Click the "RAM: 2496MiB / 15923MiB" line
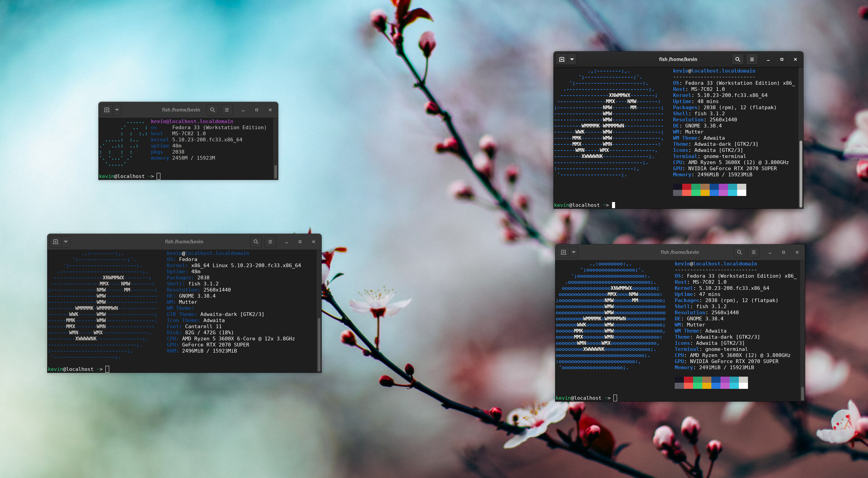Screen dimensions: 868x478 [x=202, y=351]
